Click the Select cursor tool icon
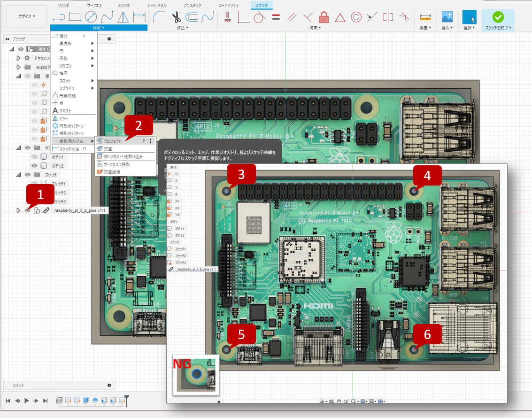This screenshot has height=418, width=532. click(x=469, y=16)
